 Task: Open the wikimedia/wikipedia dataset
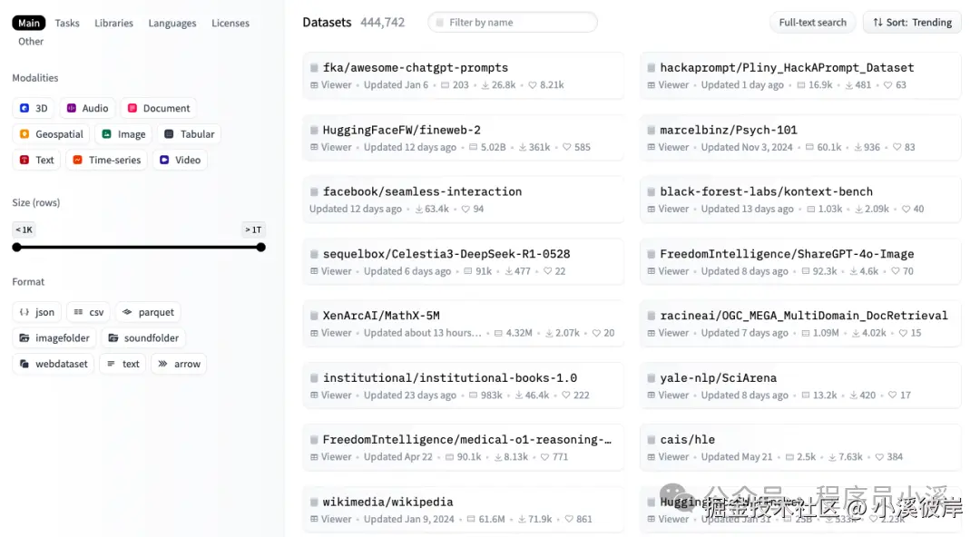[387, 502]
